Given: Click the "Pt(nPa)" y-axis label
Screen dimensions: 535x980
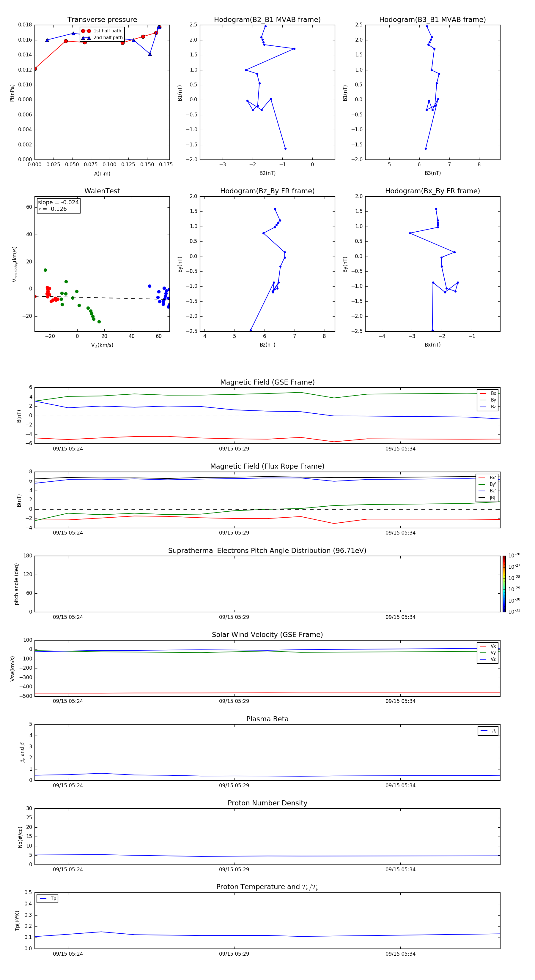Looking at the screenshot, I should point(12,93).
